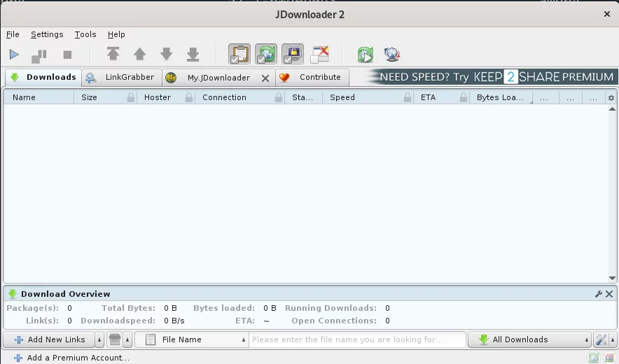
Task: Start all downloads with the play icon
Action: [x=14, y=55]
